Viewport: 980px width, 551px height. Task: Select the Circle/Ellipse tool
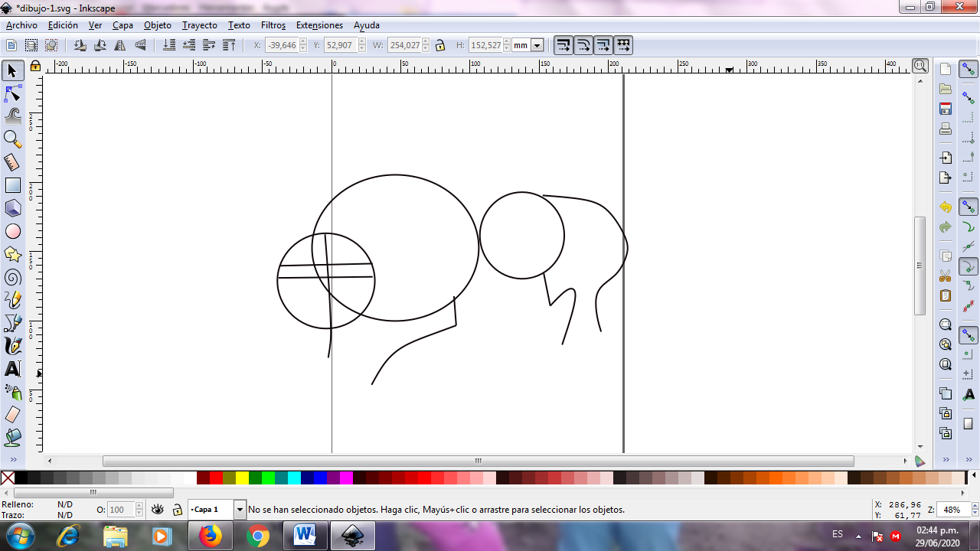(12, 231)
